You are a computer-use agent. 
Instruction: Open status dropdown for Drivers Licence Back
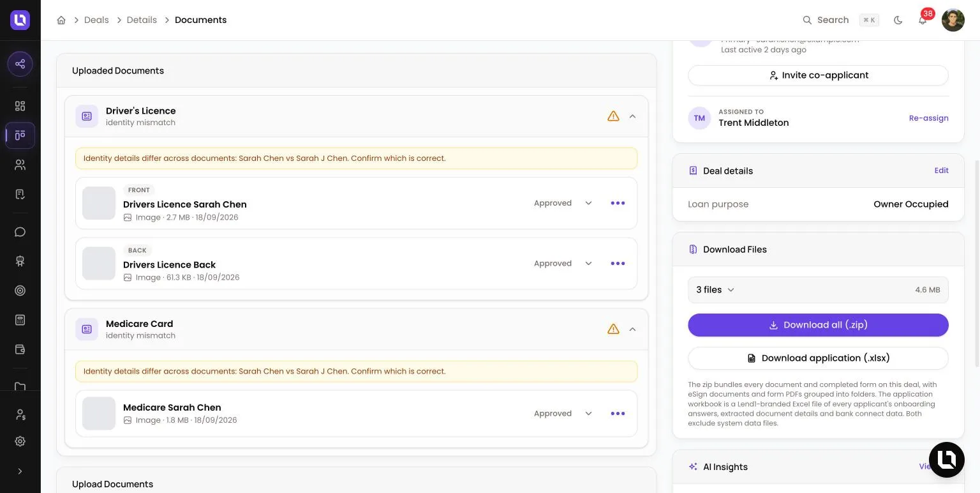tap(563, 263)
